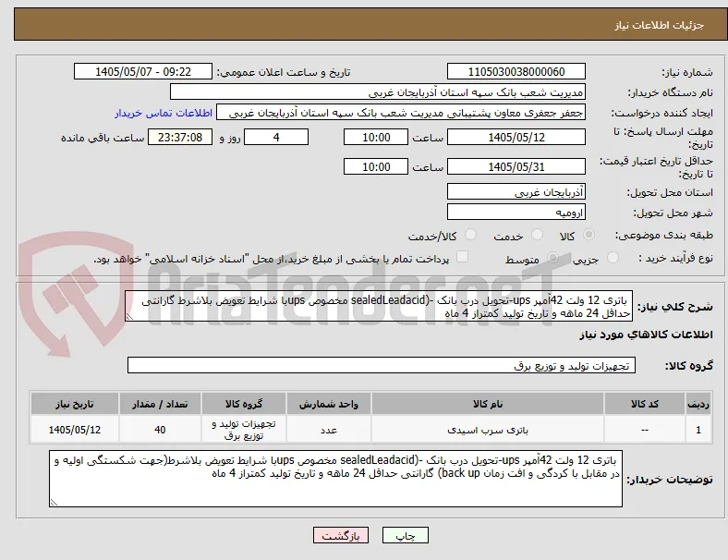
Task: Click the چاپ (print) button
Action: (405, 535)
